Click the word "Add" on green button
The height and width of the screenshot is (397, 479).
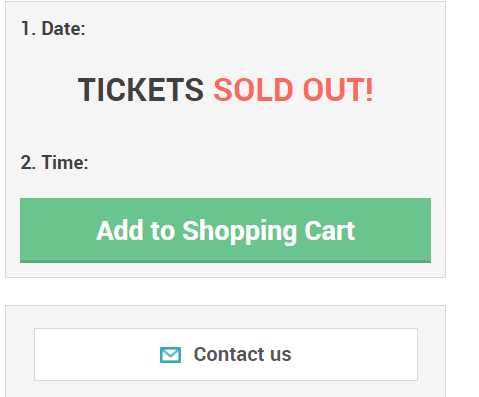[120, 230]
